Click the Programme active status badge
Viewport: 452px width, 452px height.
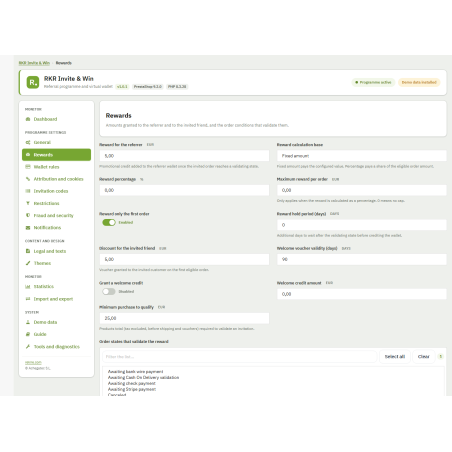tap(373, 82)
